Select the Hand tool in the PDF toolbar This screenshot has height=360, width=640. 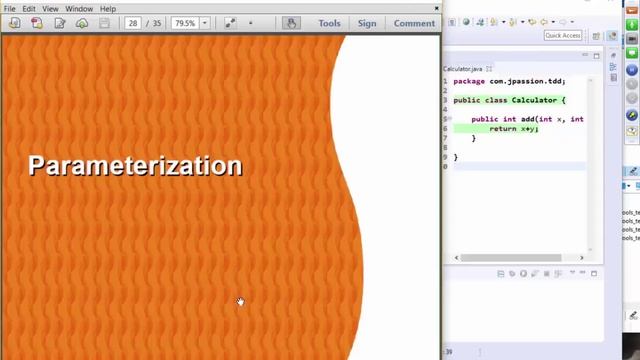(291, 23)
